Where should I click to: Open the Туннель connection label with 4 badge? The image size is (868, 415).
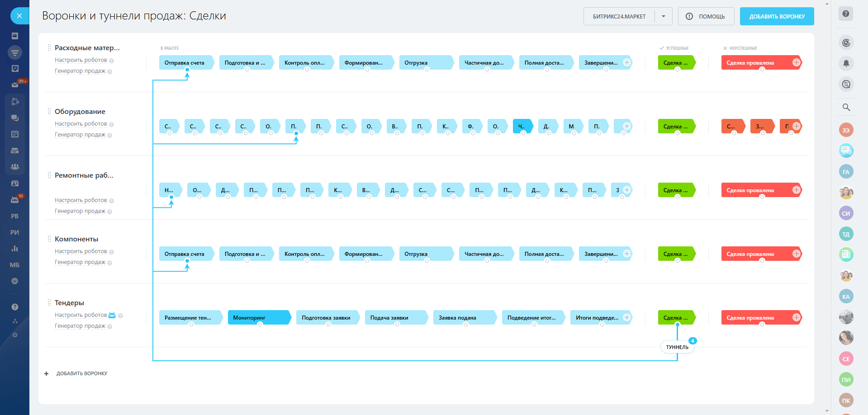(677, 347)
